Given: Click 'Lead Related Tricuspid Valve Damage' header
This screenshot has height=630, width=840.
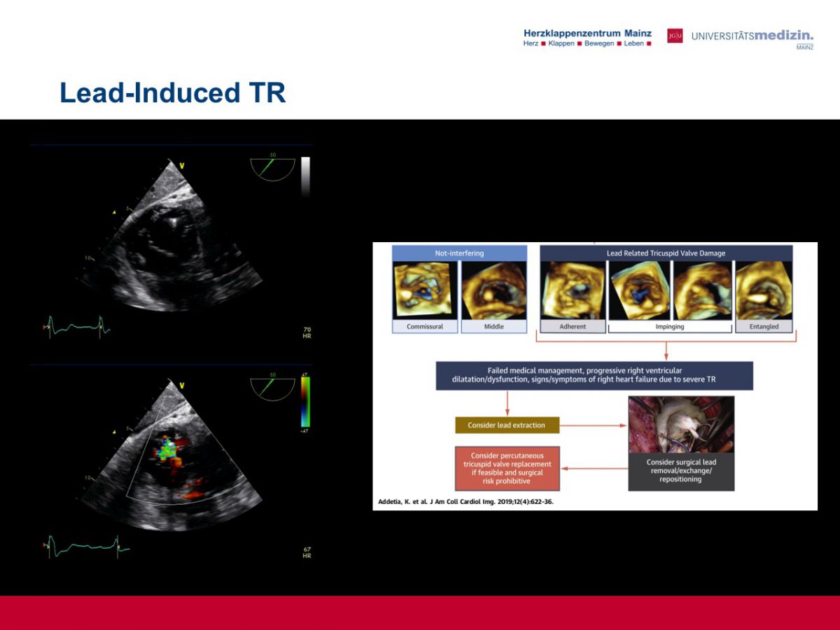Looking at the screenshot, I should pyautogui.click(x=666, y=253).
